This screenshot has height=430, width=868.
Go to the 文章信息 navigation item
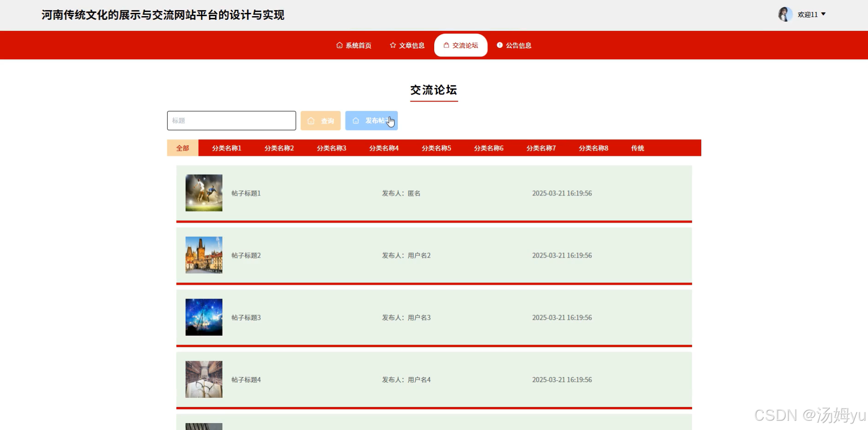tap(407, 45)
